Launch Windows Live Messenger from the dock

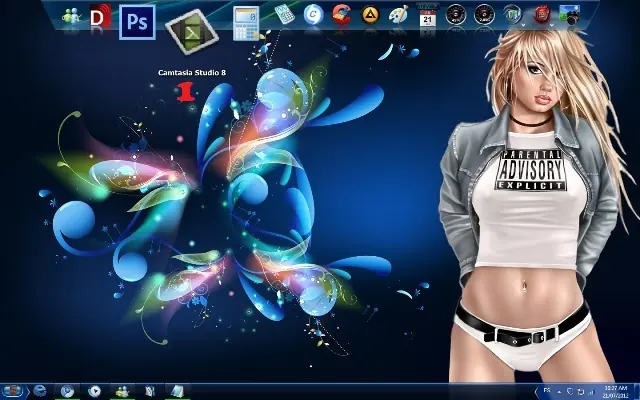tap(73, 16)
